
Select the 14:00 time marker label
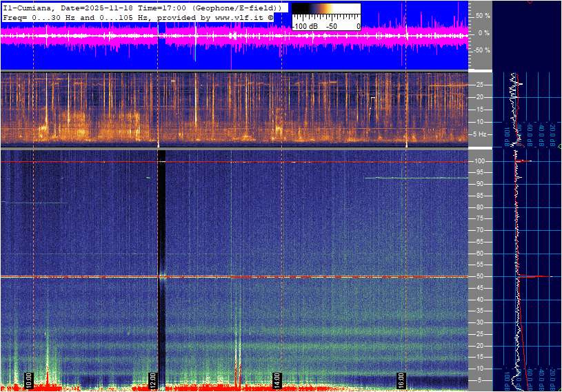[277, 380]
